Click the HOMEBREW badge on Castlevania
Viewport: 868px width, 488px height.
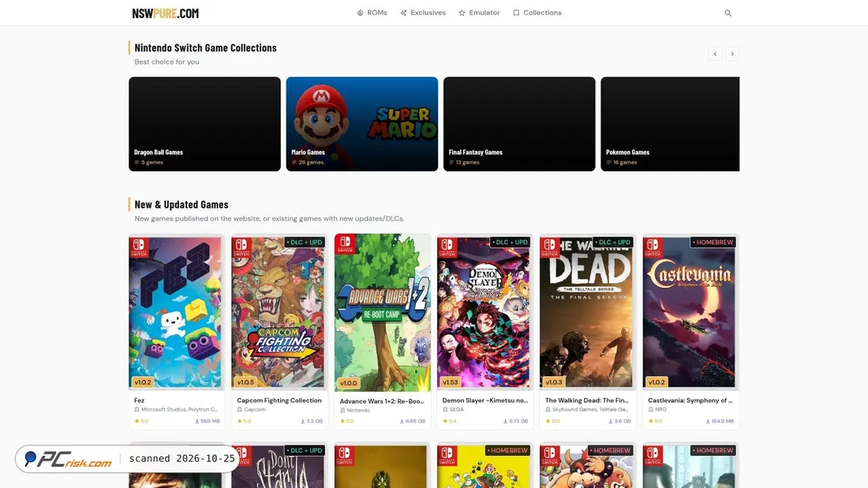[x=713, y=242]
